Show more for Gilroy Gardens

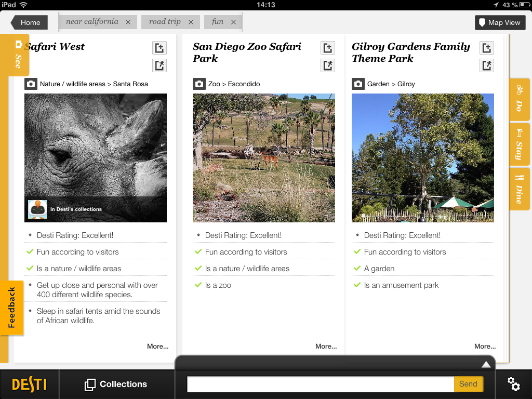coord(485,346)
